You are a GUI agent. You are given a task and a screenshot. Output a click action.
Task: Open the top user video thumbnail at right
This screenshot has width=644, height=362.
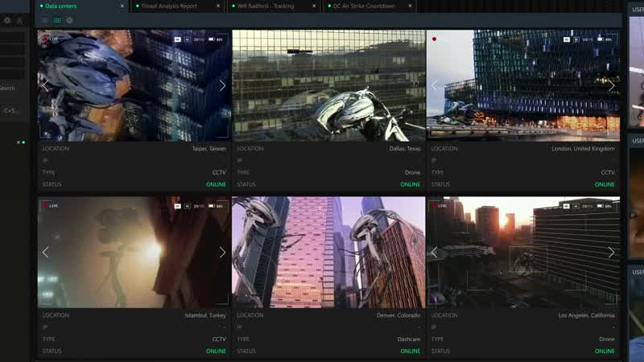coord(637,72)
